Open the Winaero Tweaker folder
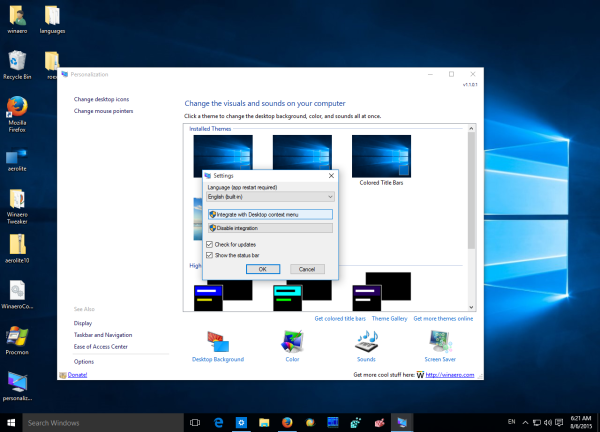Image resolution: width=600 pixels, height=432 pixels. pyautogui.click(x=17, y=207)
